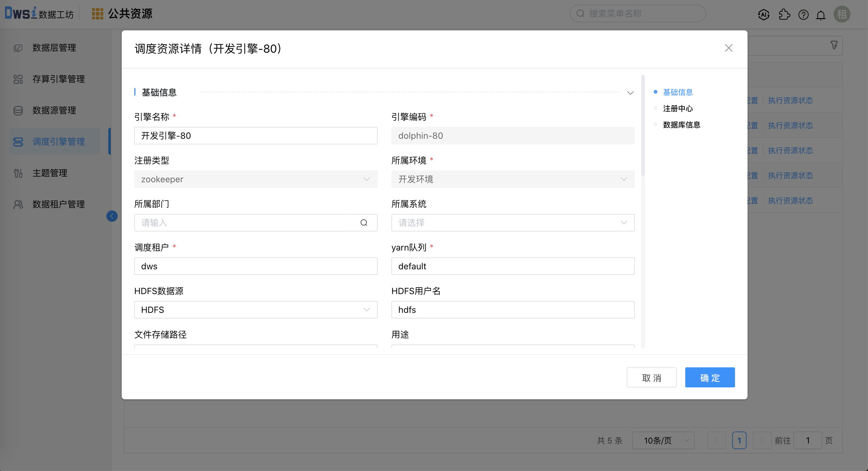
Task: Click the help question mark icon
Action: (803, 14)
